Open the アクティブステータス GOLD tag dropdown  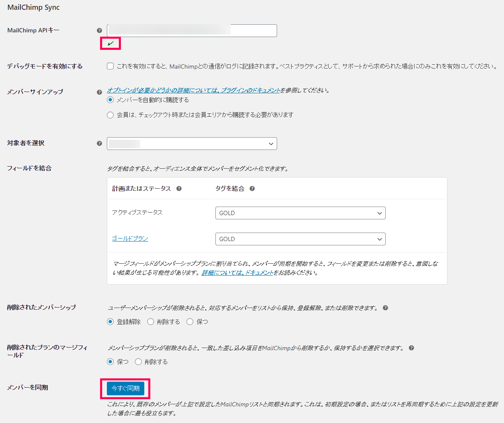(300, 213)
